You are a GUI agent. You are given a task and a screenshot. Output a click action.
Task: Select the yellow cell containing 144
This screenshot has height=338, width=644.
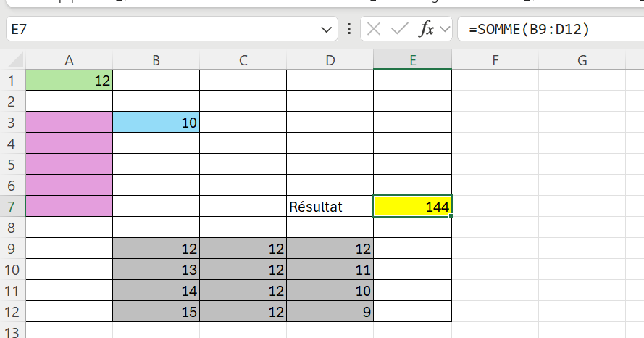[x=412, y=206]
